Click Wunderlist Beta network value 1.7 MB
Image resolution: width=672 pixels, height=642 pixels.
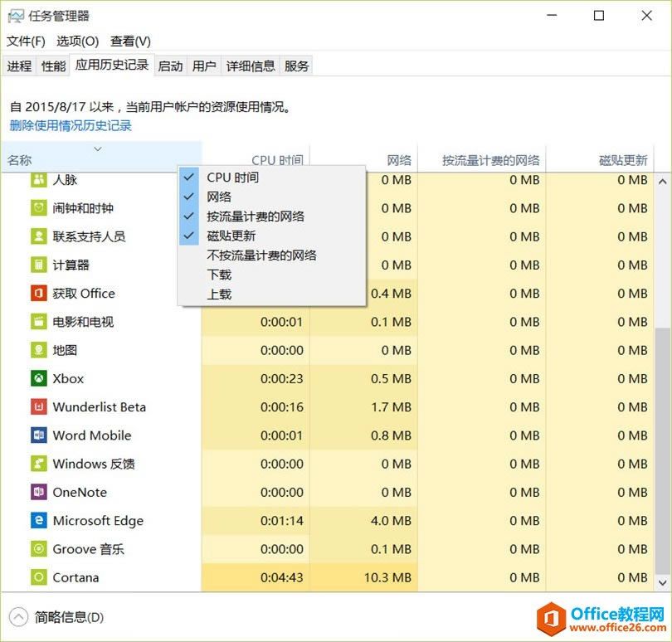click(391, 406)
